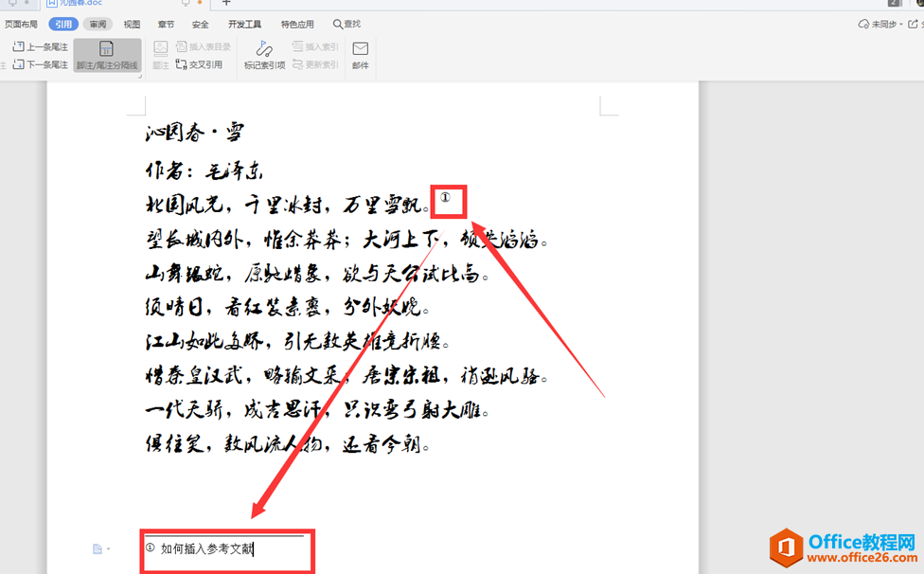The height and width of the screenshot is (574, 924).
Task: Click the poem title 沁园春·雪
Action: [x=194, y=132]
